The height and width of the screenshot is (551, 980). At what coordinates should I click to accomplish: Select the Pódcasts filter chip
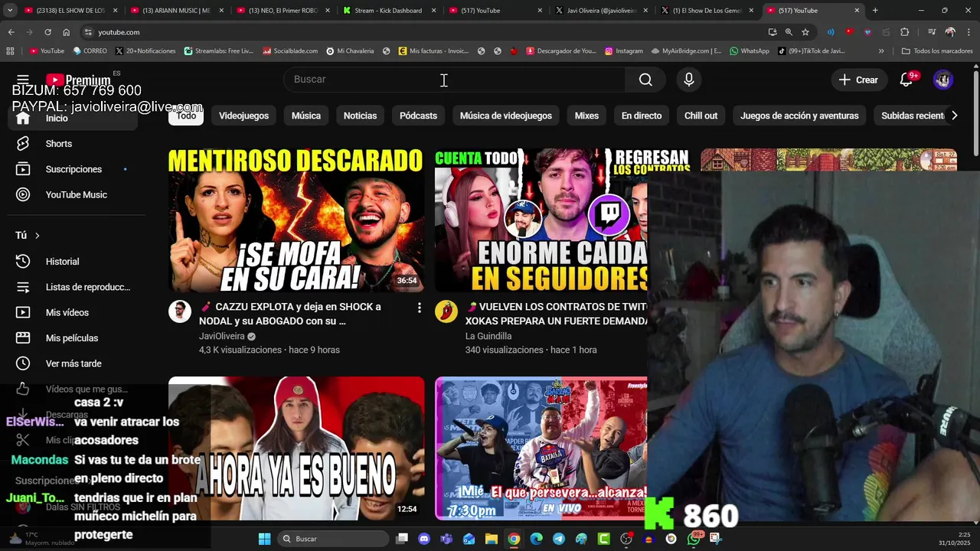(x=418, y=116)
